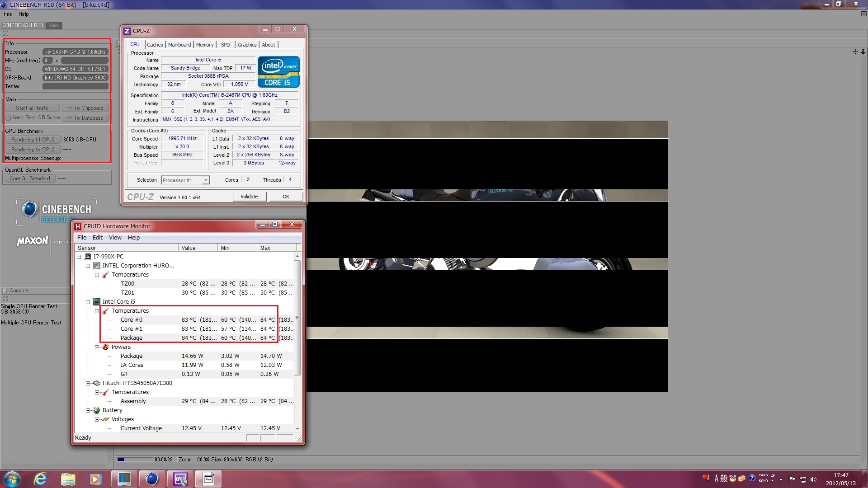Viewport: 868px width, 488px height.
Task: Click the OpenGL Standard button
Action: coord(30,178)
